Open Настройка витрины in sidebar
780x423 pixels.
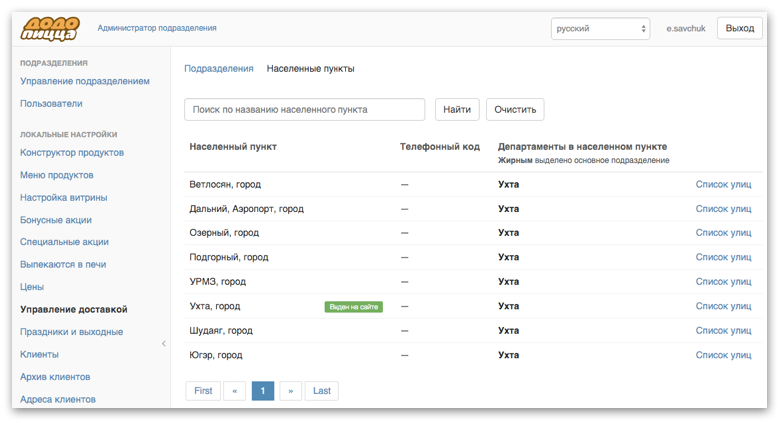point(64,198)
